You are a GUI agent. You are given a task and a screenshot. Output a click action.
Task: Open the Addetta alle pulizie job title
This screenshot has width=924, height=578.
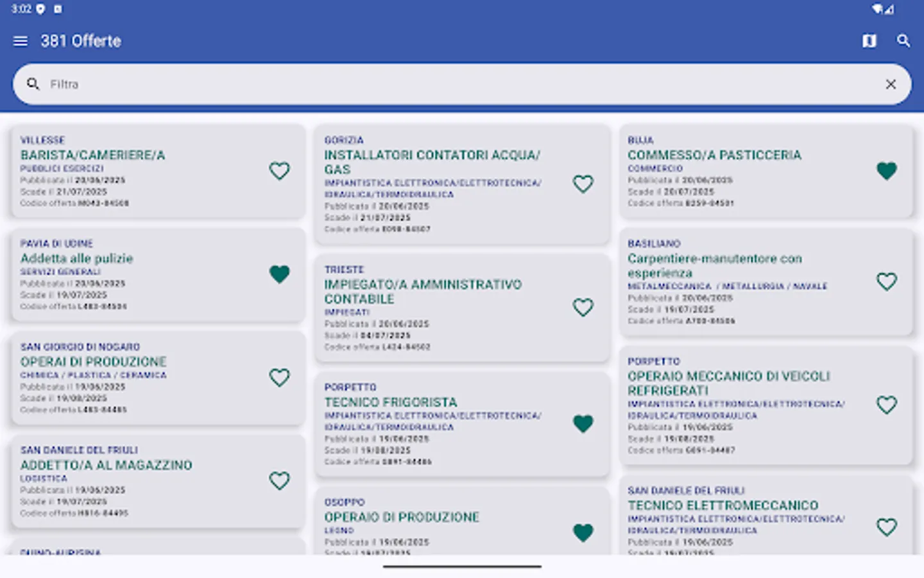pos(76,258)
